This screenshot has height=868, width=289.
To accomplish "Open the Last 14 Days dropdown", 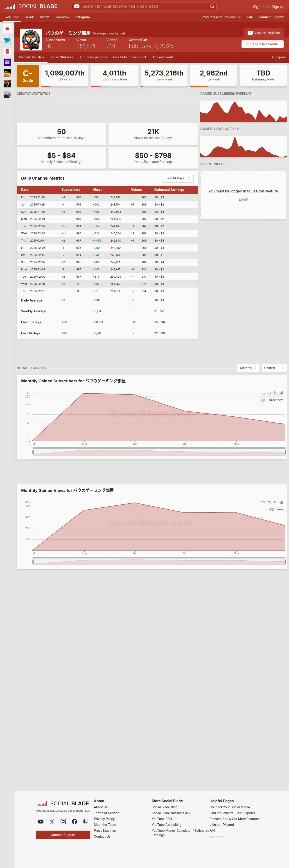I will (178, 178).
